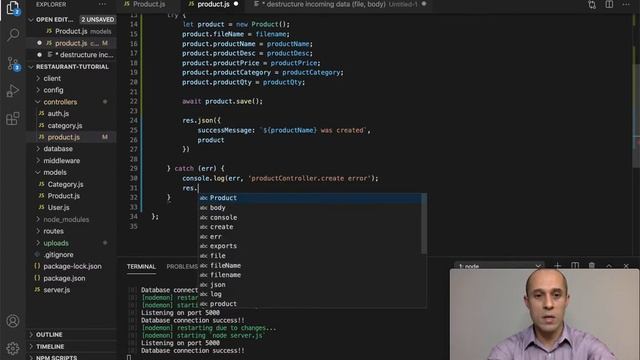
Task: Choose create autocomplete suggestion
Action: tap(310, 227)
